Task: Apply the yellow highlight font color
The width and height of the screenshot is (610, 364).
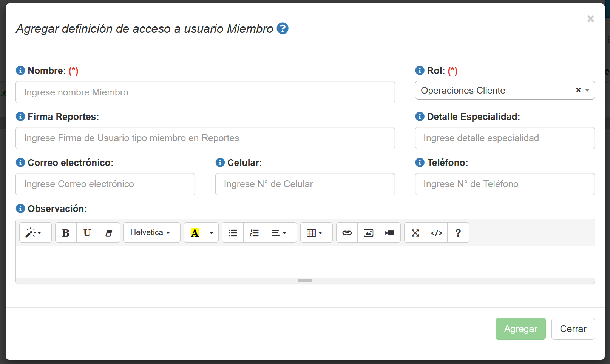Action: tap(195, 233)
